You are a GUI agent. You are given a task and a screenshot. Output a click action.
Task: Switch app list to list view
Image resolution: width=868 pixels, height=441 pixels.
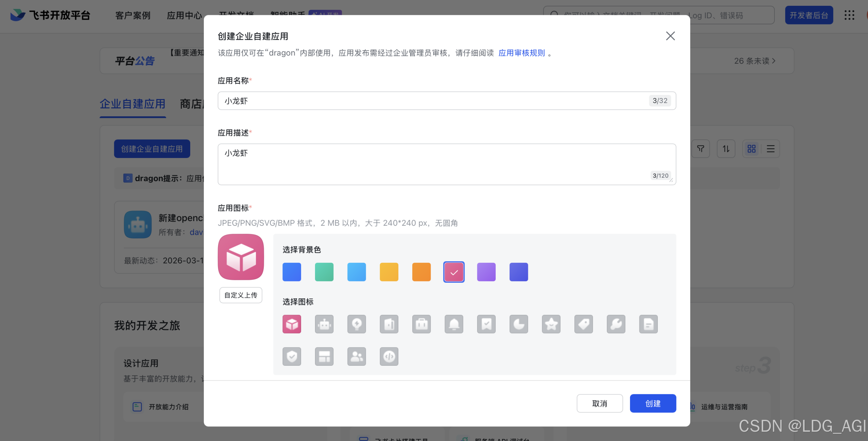770,148
